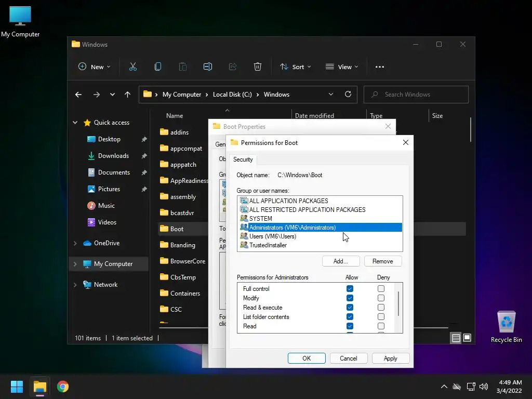Screen dimensions: 532x399
Task: Collapse the Quick access tree
Action: (x=75, y=123)
